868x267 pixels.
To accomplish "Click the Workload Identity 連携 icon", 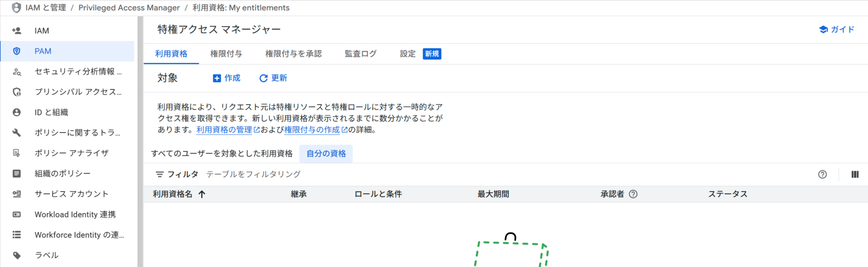I will [17, 214].
